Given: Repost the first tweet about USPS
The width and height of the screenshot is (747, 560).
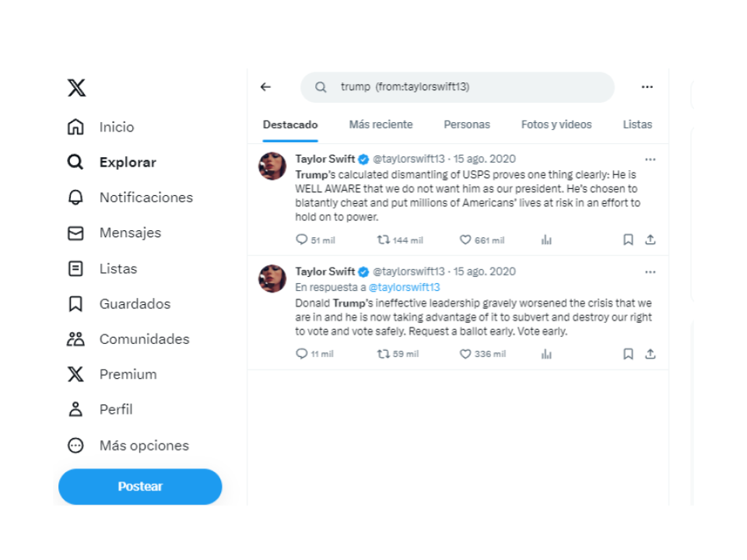Looking at the screenshot, I should coord(383,240).
